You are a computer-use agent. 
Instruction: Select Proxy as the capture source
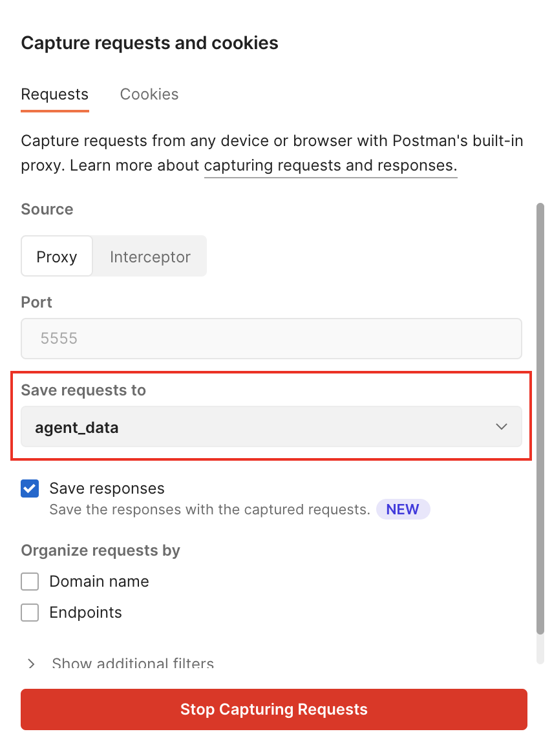click(57, 257)
